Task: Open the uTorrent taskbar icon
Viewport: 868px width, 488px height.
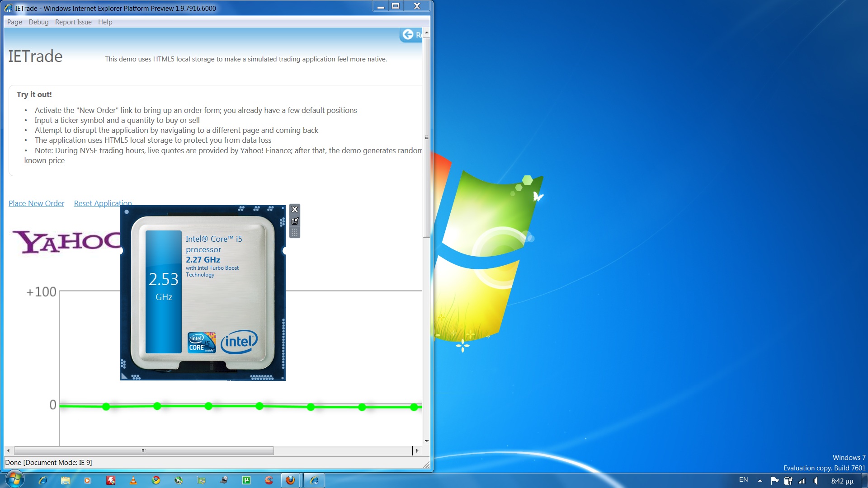Action: [246, 480]
